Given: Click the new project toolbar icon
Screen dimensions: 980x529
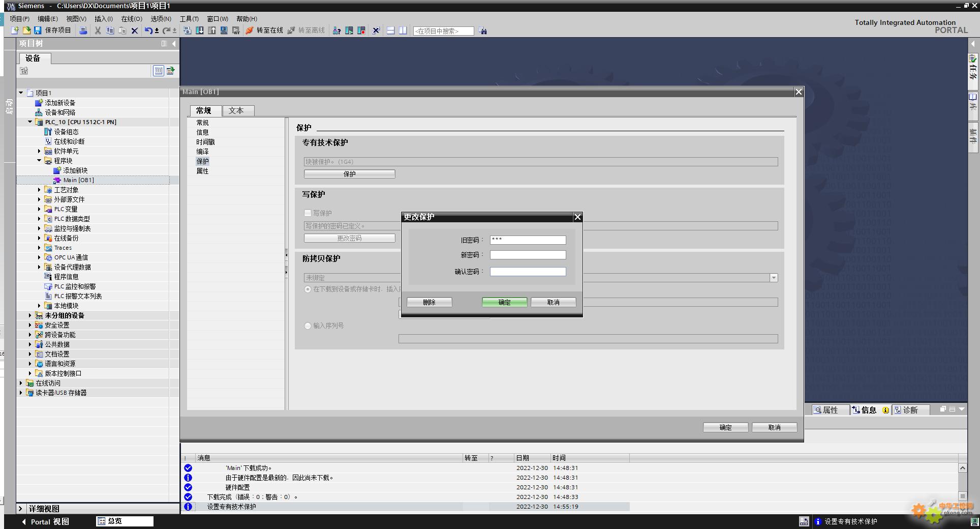Looking at the screenshot, I should [x=15, y=31].
